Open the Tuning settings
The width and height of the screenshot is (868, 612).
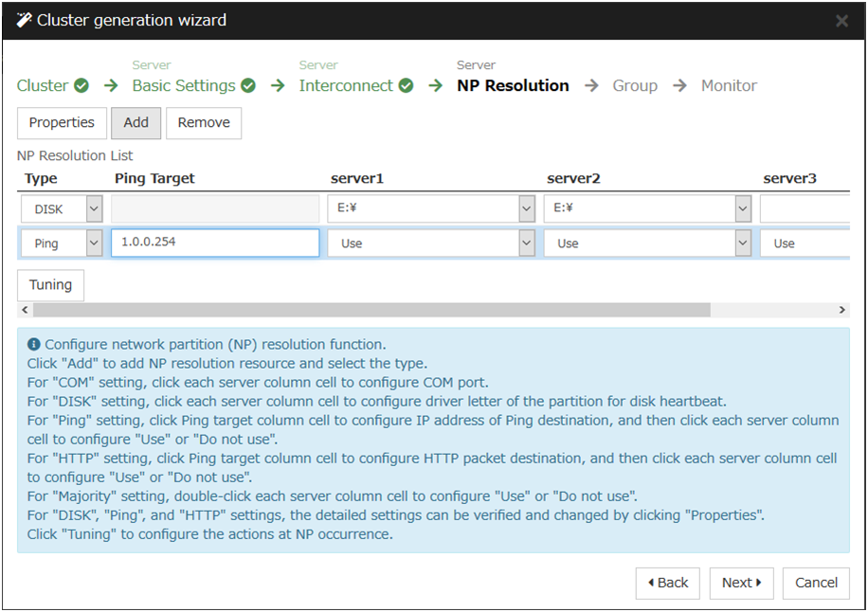50,285
